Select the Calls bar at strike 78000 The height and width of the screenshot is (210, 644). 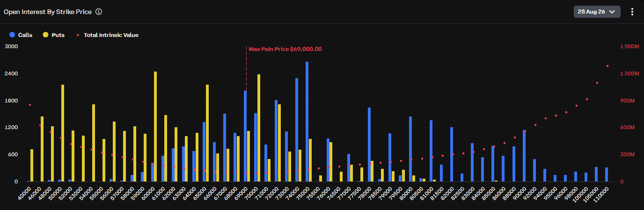pyautogui.click(x=369, y=145)
